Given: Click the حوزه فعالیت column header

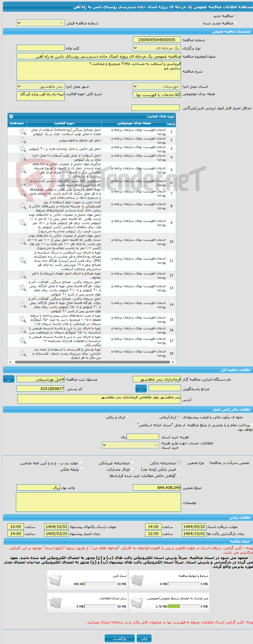Looking at the screenshot, I should (64, 123).
